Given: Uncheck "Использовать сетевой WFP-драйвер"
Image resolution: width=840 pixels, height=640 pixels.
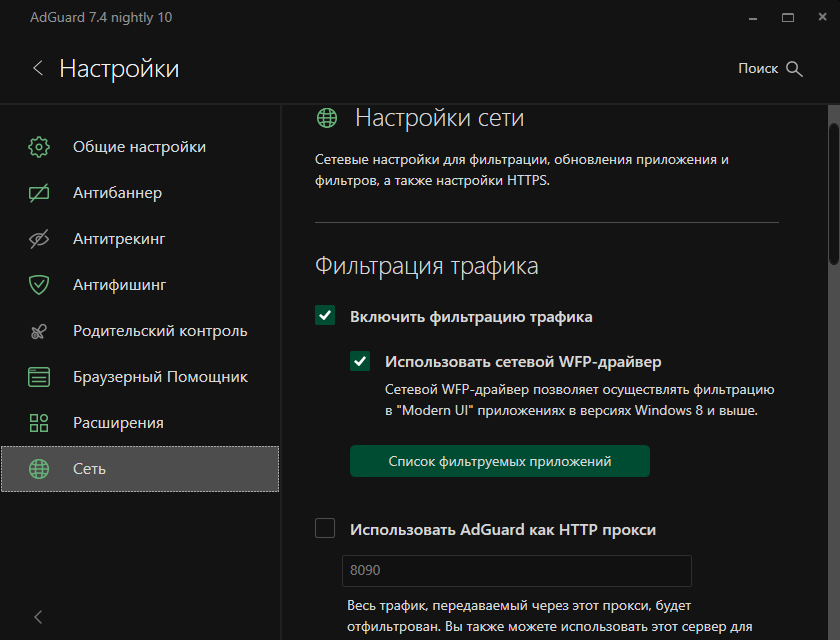Looking at the screenshot, I should coord(360,361).
